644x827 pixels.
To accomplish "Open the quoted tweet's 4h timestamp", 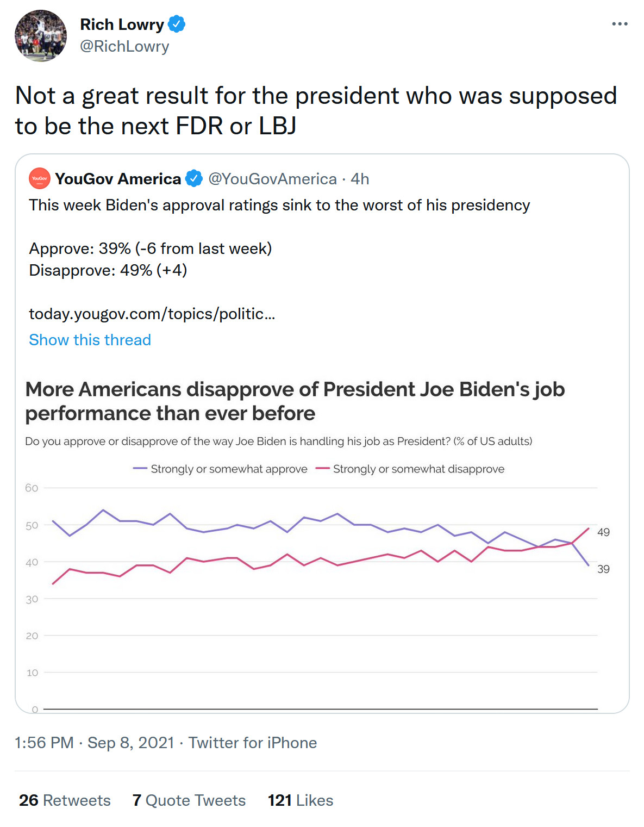I will (x=360, y=179).
